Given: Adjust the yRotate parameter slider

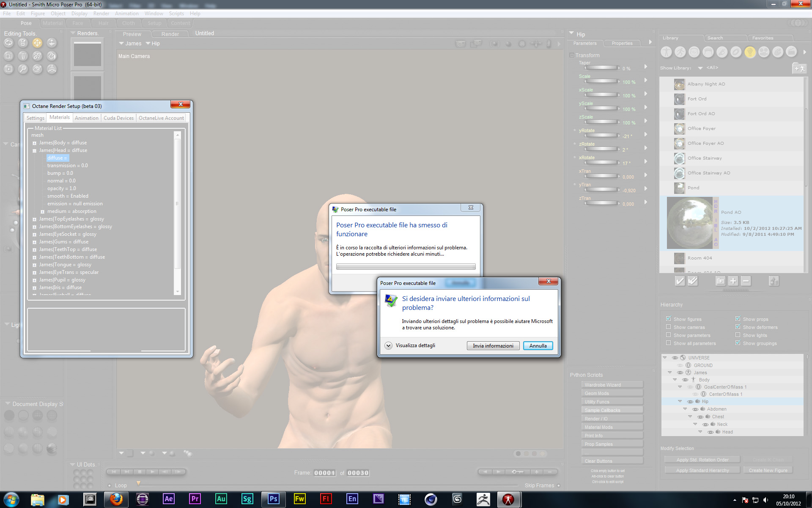Looking at the screenshot, I should click(602, 135).
